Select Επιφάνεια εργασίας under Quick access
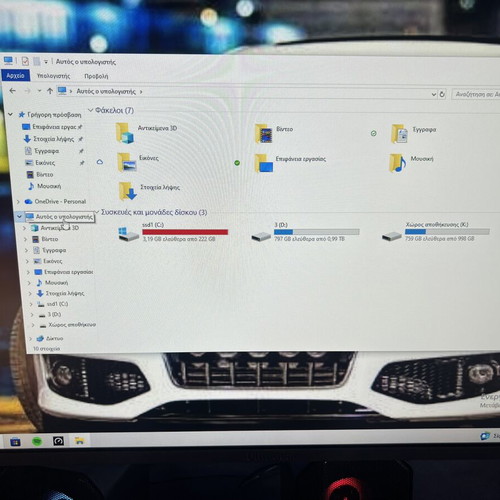The width and height of the screenshot is (500, 500). tap(54, 127)
